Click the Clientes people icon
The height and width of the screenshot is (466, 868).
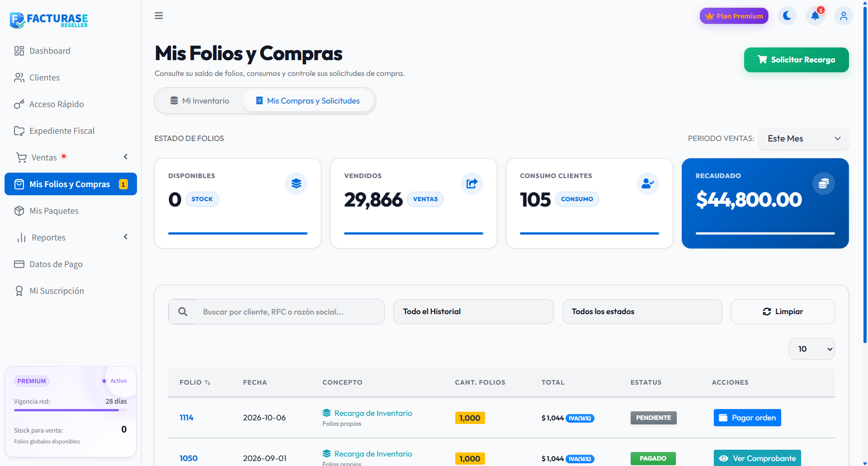point(19,77)
